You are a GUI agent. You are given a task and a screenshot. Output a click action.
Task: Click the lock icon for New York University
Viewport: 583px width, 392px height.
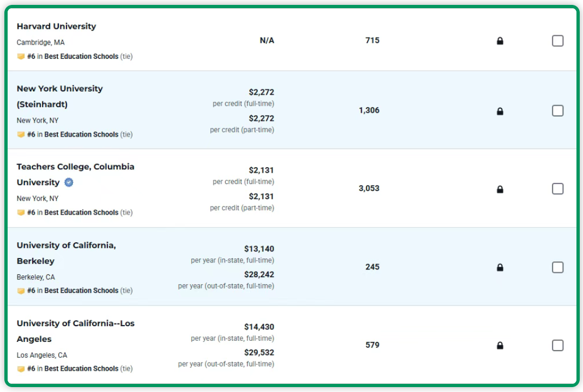[500, 111]
